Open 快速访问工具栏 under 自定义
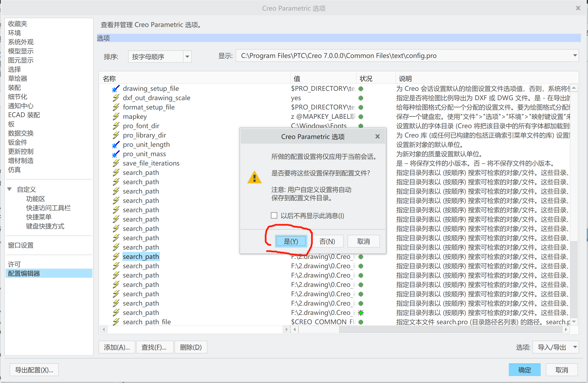Image resolution: width=588 pixels, height=383 pixels. click(48, 208)
